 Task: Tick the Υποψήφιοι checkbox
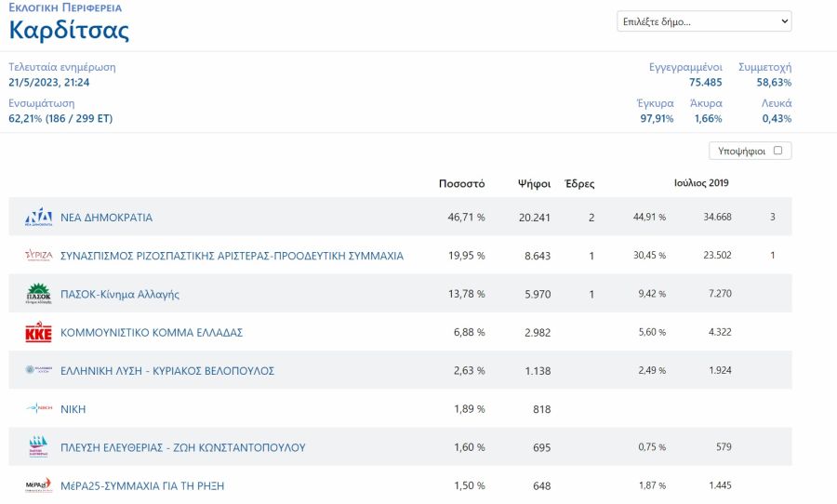coord(777,151)
